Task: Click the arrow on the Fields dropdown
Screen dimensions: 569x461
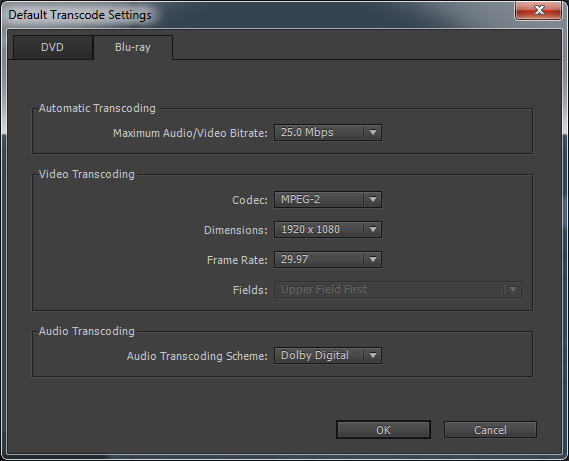Action: point(513,290)
